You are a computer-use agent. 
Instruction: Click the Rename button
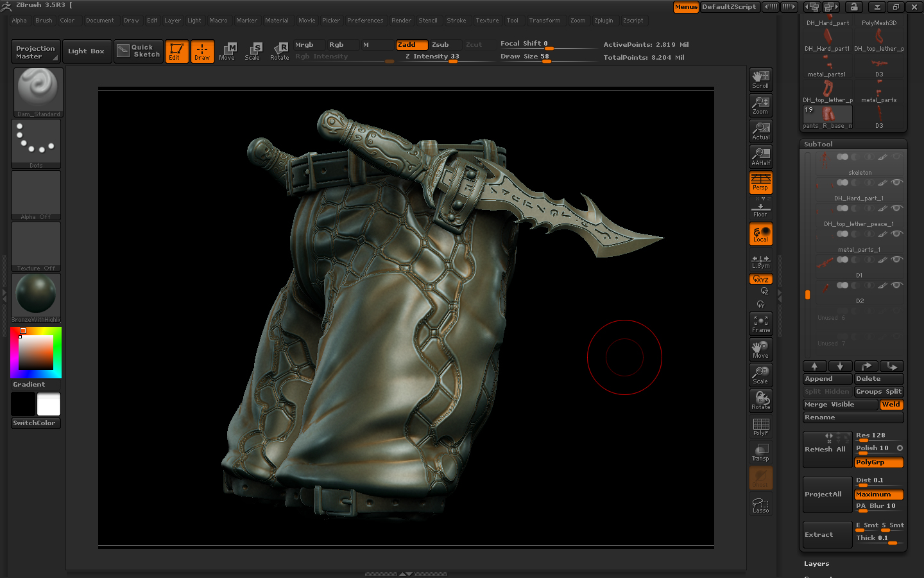[x=853, y=417]
